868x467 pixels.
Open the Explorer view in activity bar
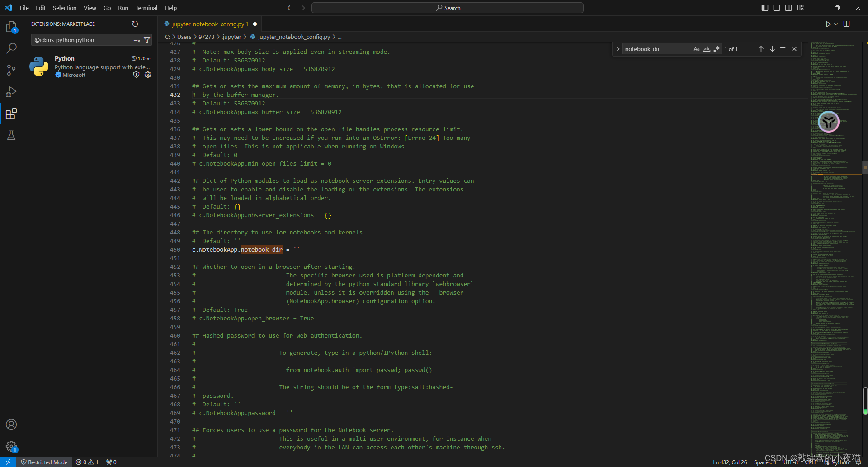pyautogui.click(x=11, y=27)
